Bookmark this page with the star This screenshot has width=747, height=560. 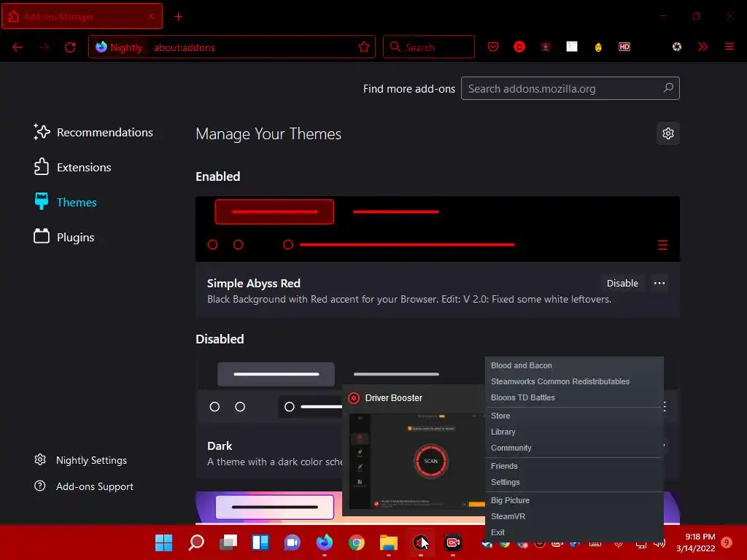tap(364, 47)
